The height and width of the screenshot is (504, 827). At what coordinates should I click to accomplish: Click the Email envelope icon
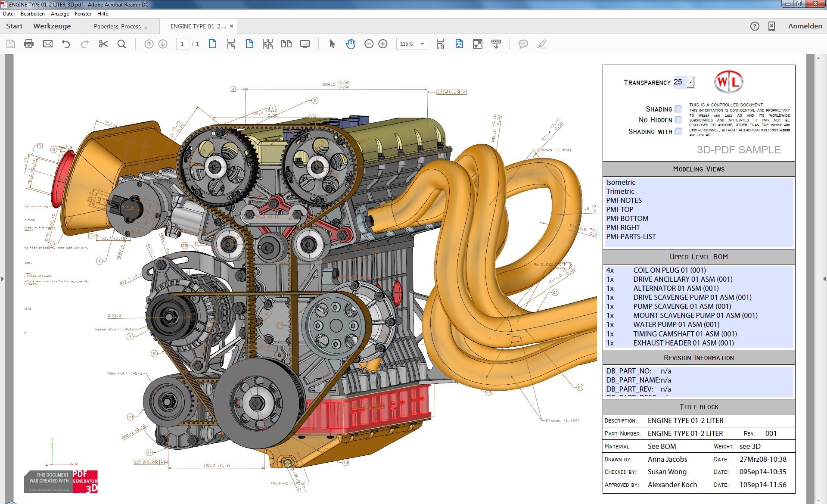48,44
